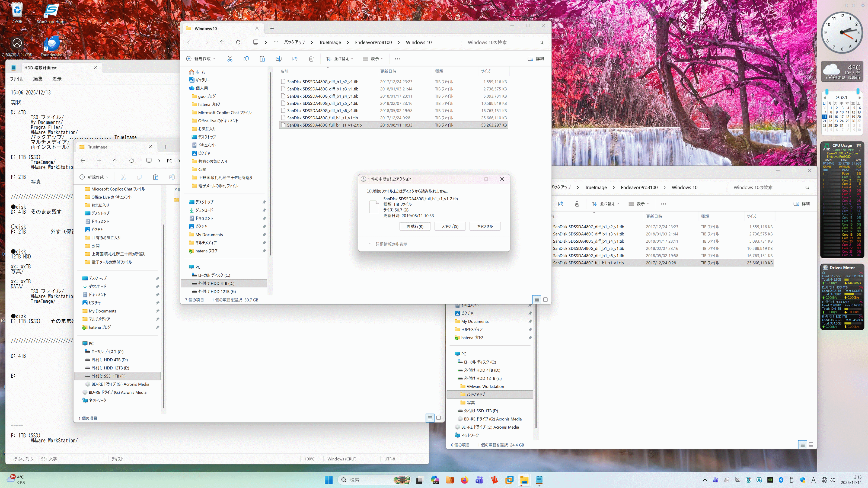Click the share icon in the main Explorer toolbar
The width and height of the screenshot is (868, 488).
[x=295, y=59]
